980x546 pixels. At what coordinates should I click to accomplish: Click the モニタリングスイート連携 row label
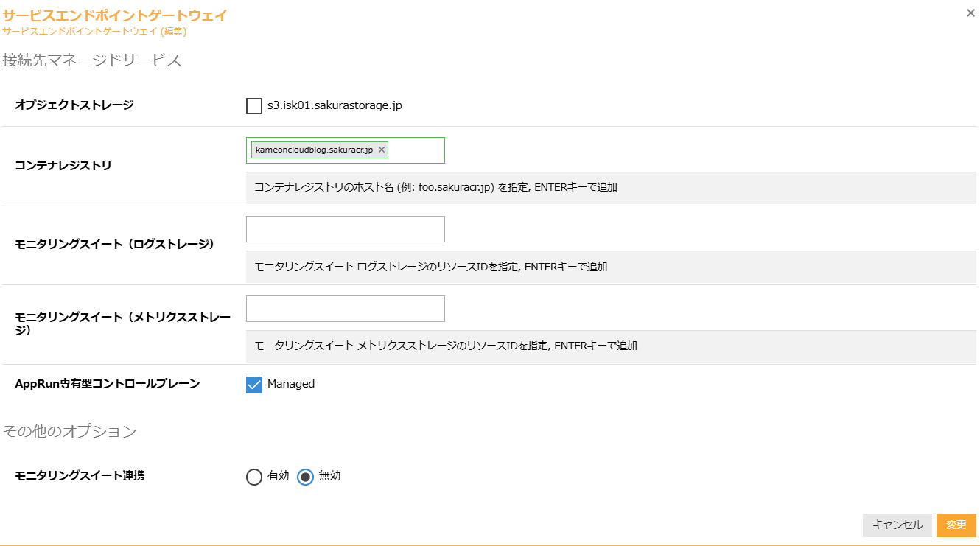pos(80,476)
